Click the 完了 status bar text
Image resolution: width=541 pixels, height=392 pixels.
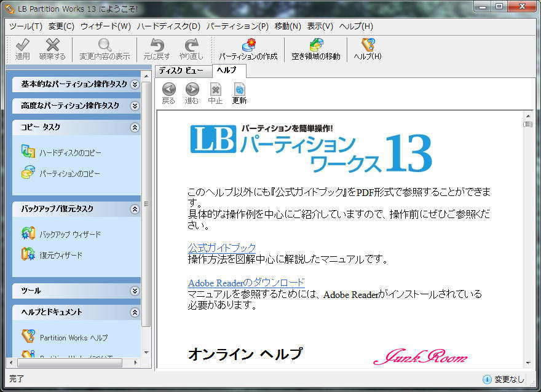point(17,379)
